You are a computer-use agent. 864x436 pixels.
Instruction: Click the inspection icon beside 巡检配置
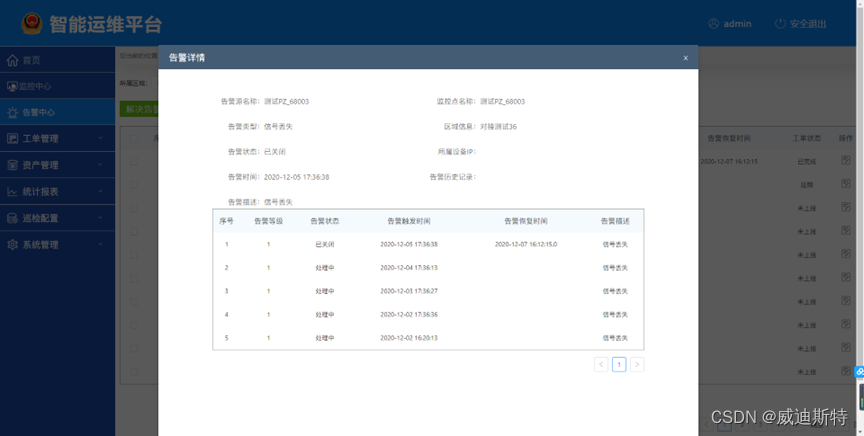click(12, 218)
